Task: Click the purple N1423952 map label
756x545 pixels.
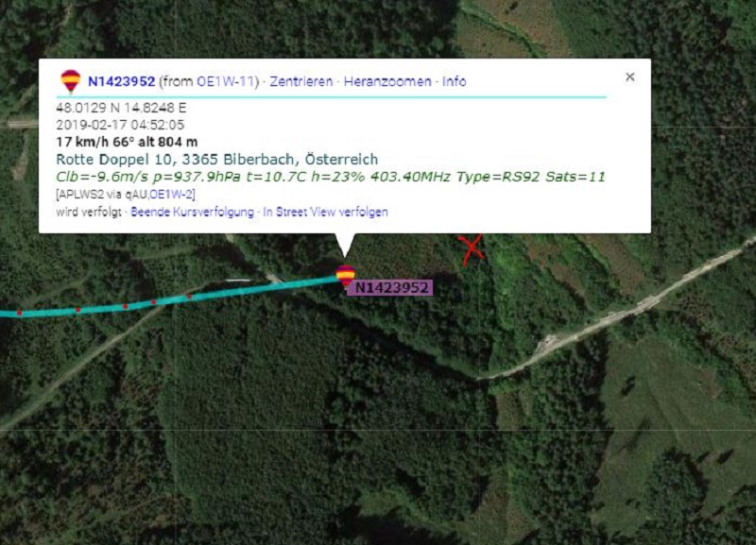Action: (391, 288)
